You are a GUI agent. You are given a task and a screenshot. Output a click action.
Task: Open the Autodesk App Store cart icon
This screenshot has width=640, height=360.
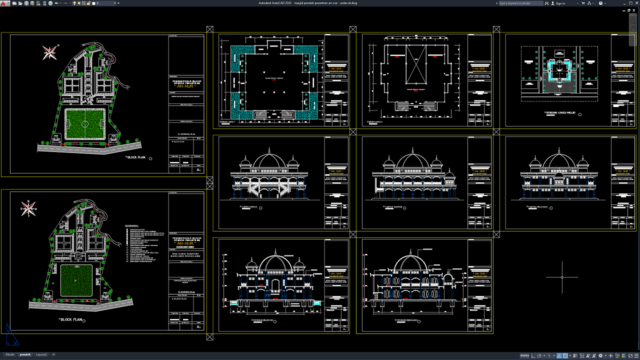(583, 3)
